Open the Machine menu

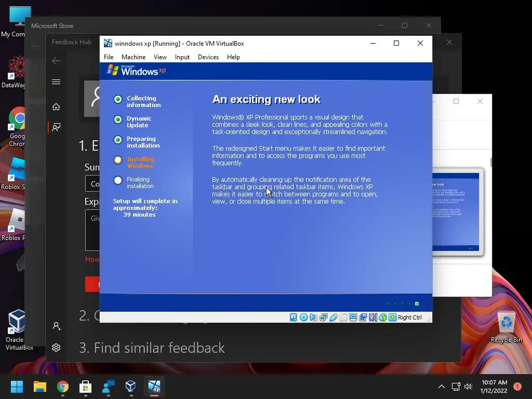(134, 57)
